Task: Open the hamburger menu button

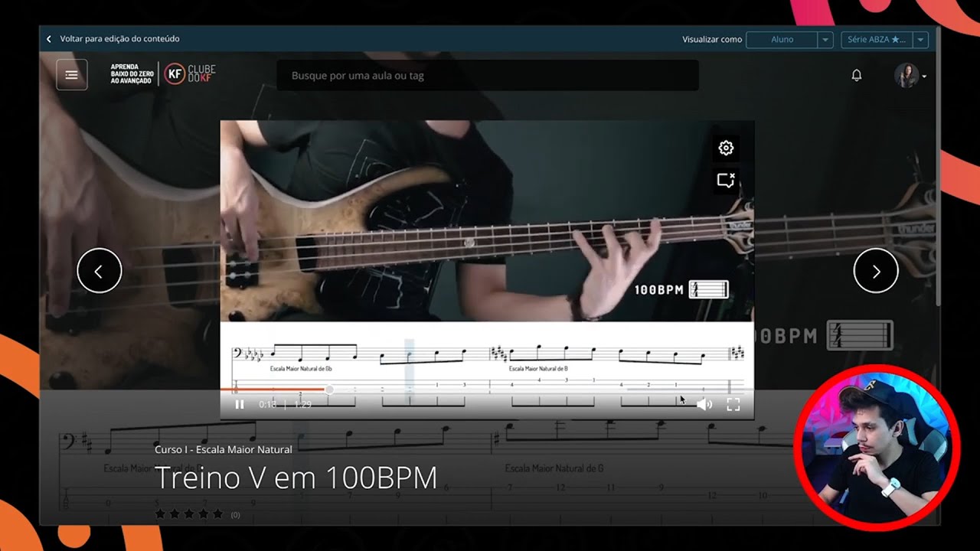Action: click(71, 75)
